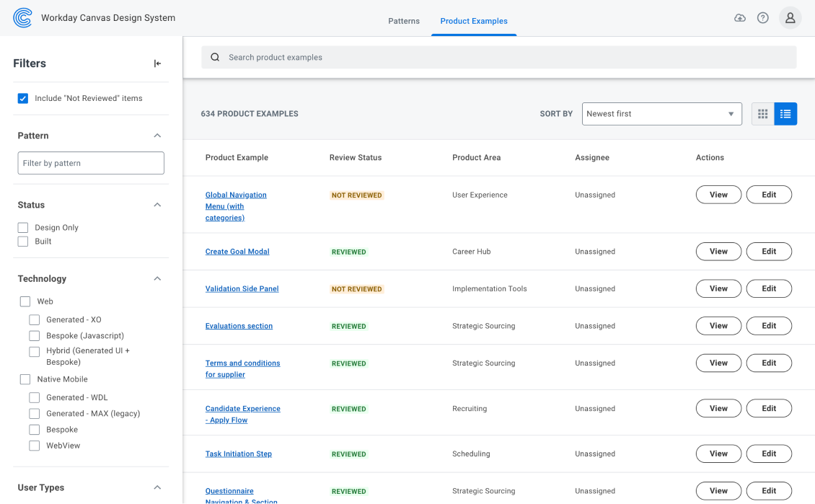Click the search magnifier icon

point(215,58)
